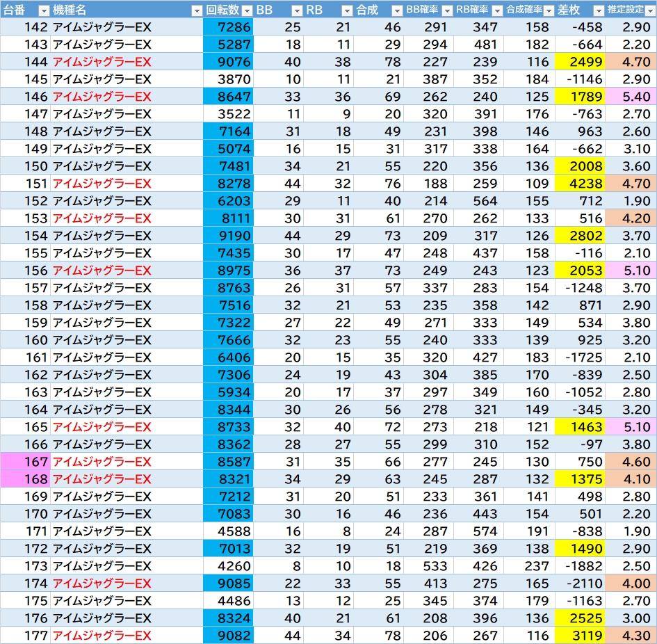
Task: Select yellow 差枚 cell 2499
Action: 580,62
